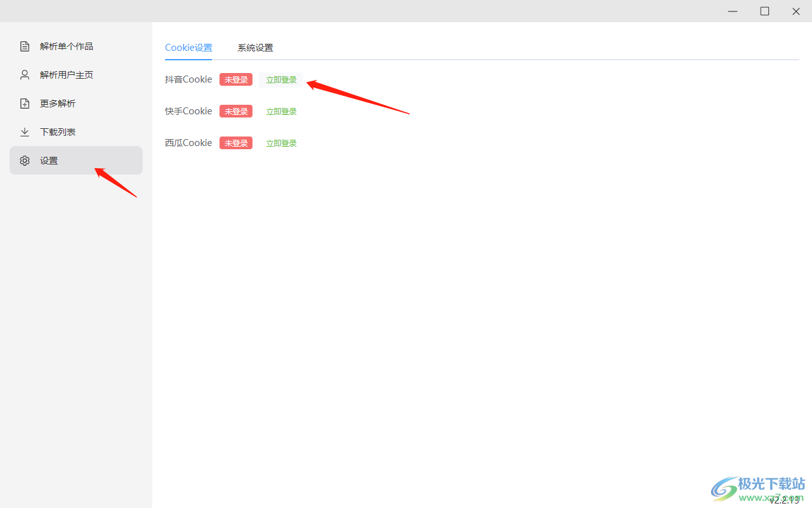Click 立即登录 for 西瓜Cookie

click(x=281, y=144)
